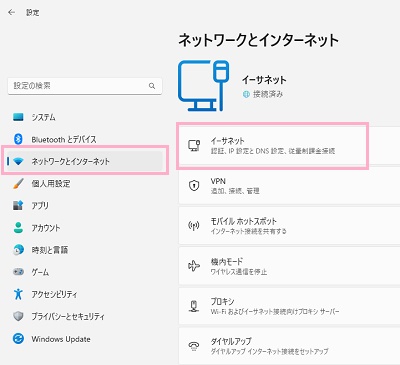This screenshot has height=365, width=400.
Task: Focus the 設定の検索 search field
Action: [85, 86]
